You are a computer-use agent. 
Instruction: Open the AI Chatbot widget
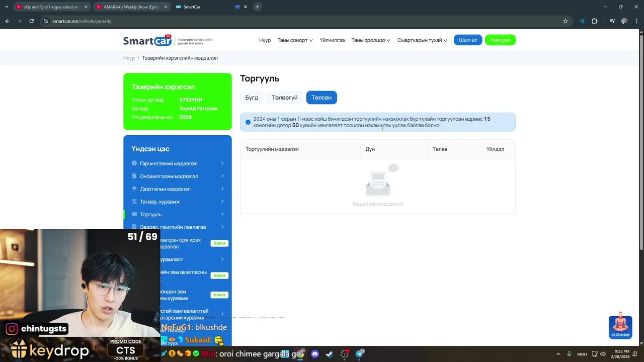pos(620,325)
